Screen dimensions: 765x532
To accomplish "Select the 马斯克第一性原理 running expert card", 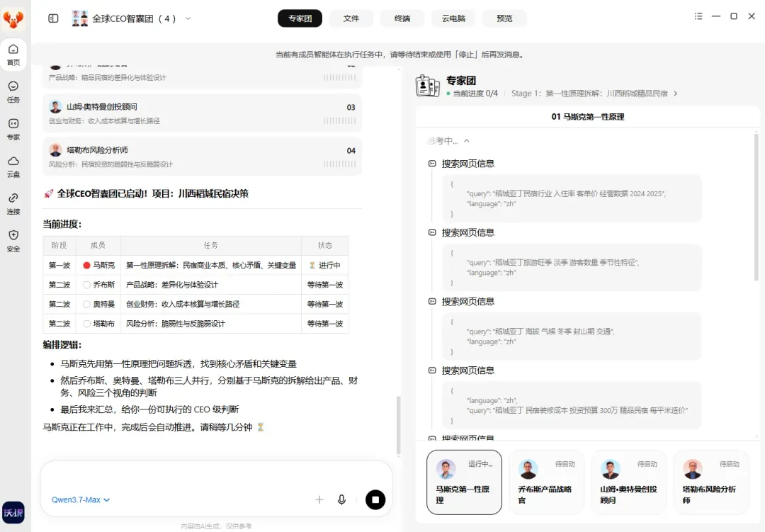I will pos(464,482).
